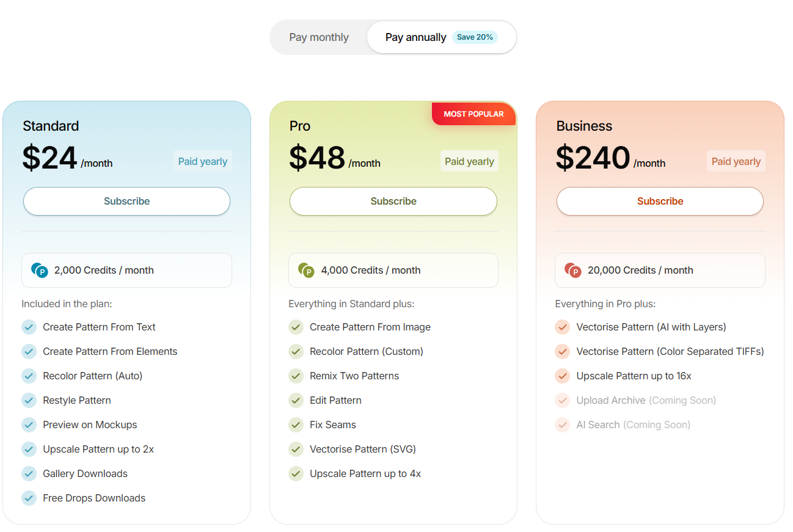Subscribe to the Business plan
Image resolution: width=793 pixels, height=532 pixels.
[x=660, y=201]
